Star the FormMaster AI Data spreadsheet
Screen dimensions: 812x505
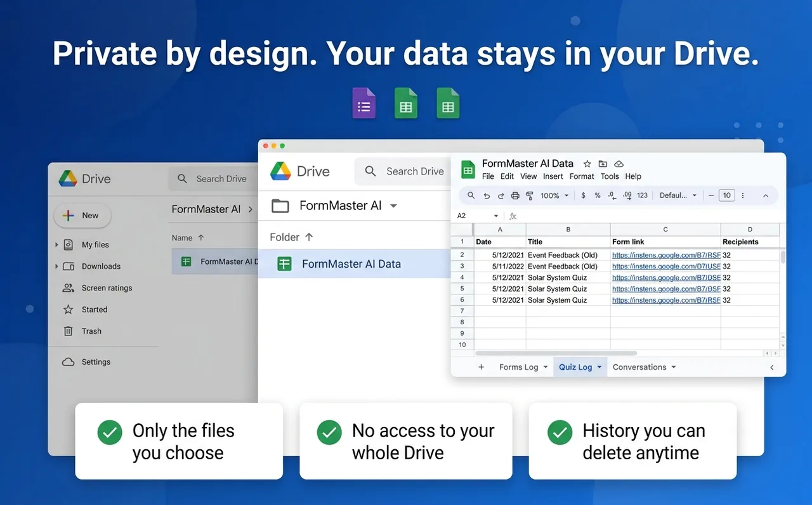[587, 164]
